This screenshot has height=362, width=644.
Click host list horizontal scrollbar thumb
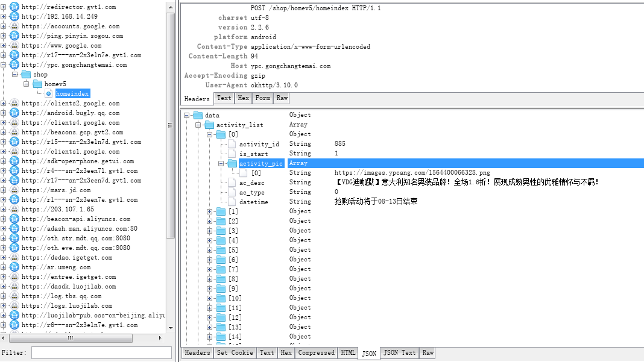[71, 338]
